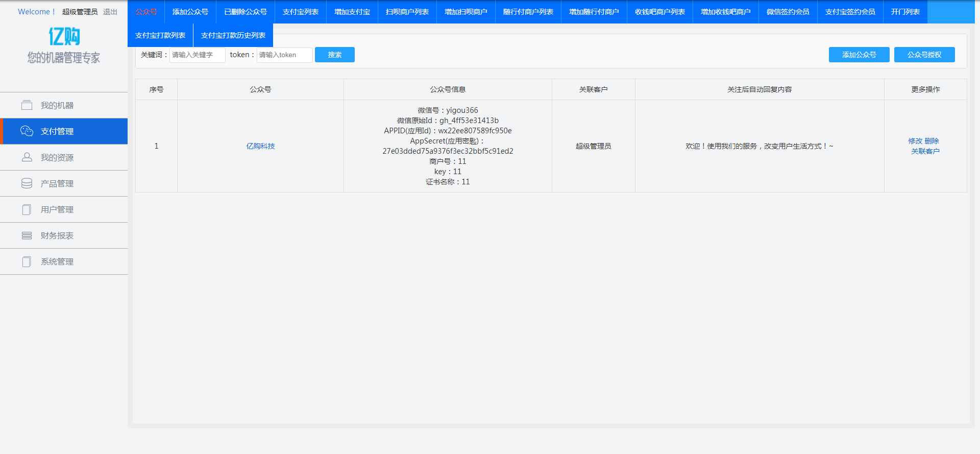Click the 支付管理 WeChat icon
The width and height of the screenshot is (980, 454).
pyautogui.click(x=27, y=131)
